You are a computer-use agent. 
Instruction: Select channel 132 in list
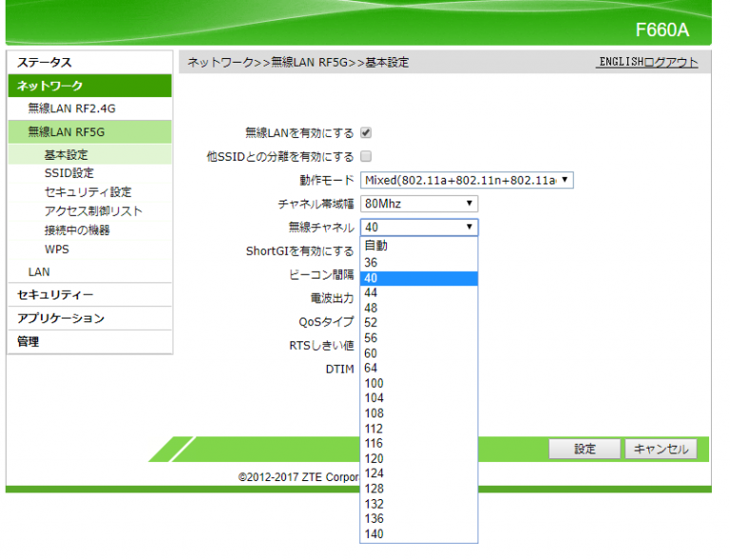[x=418, y=504]
